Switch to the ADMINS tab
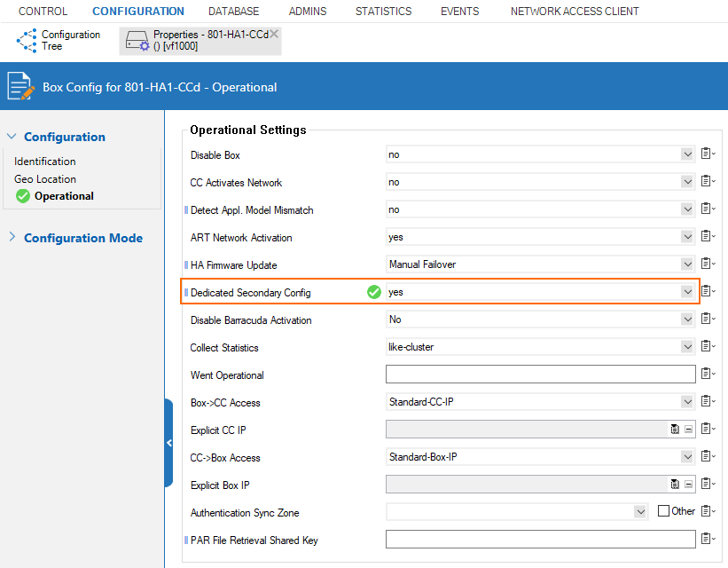The image size is (728, 568). click(308, 12)
